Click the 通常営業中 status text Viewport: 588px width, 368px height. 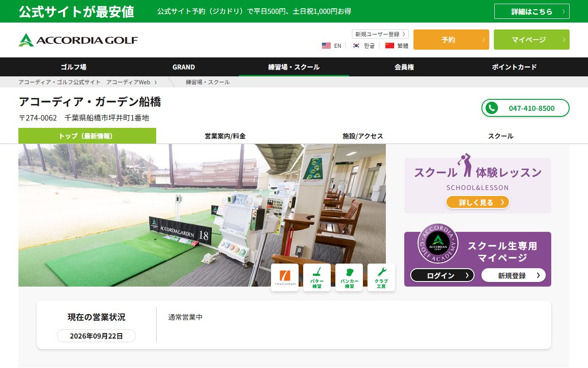pyautogui.click(x=185, y=317)
